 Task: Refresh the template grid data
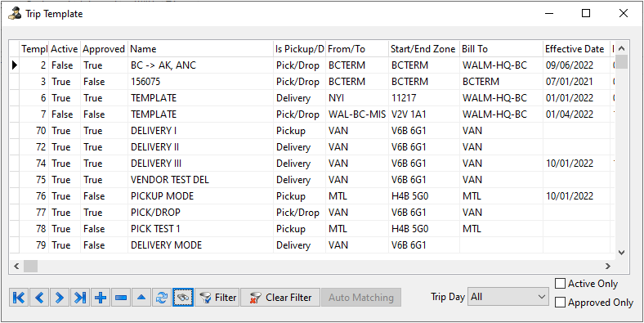click(x=162, y=298)
